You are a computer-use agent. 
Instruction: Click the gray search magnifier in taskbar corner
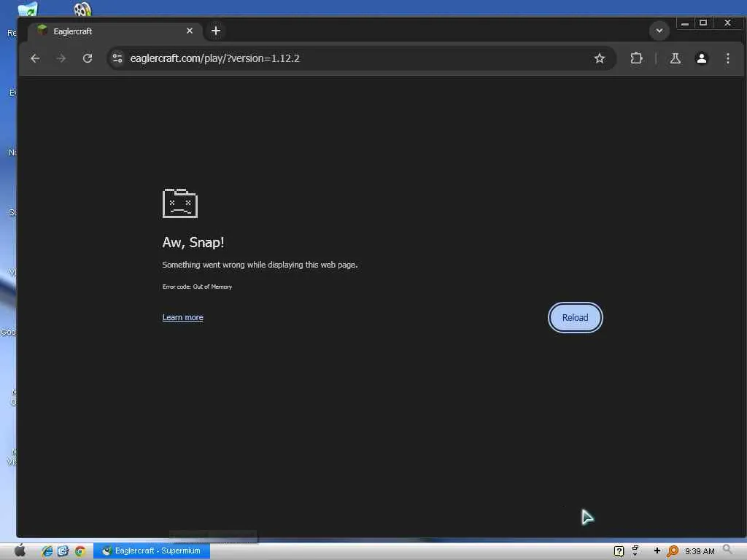[x=727, y=550]
